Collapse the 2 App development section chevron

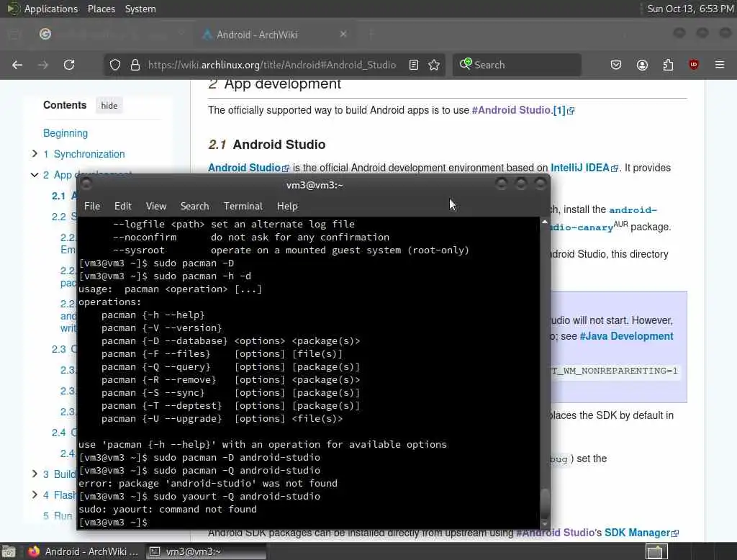click(x=35, y=175)
